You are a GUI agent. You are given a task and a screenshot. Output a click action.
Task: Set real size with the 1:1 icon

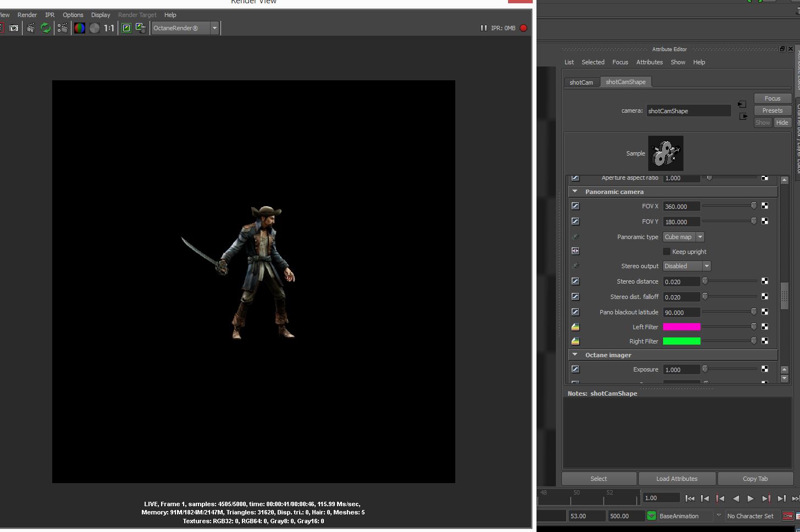point(109,28)
